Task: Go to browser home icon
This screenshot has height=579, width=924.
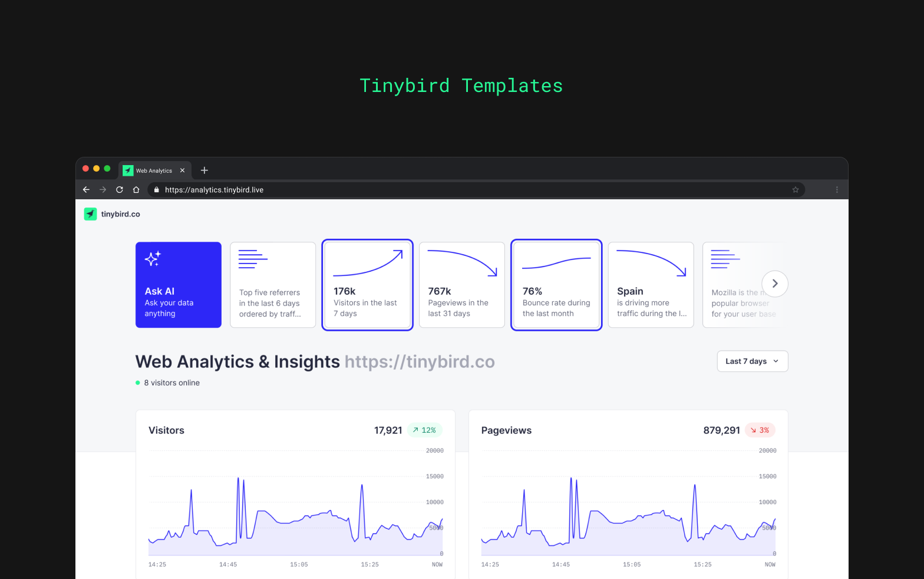Action: [136, 190]
